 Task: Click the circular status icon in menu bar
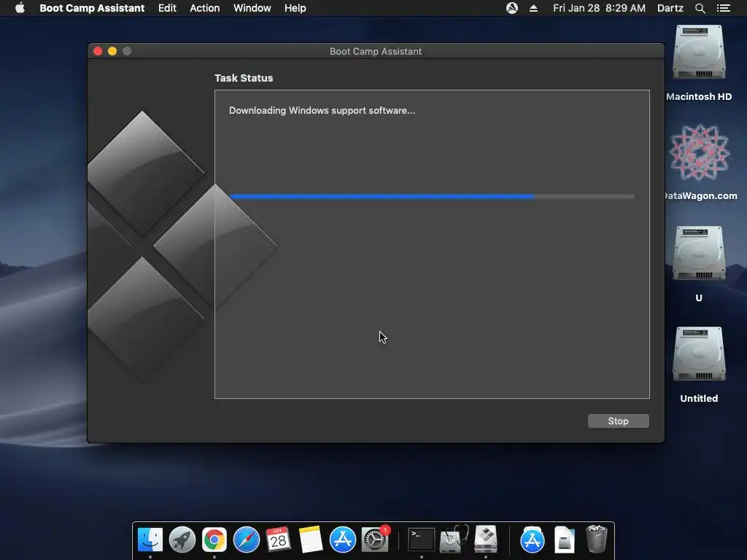(512, 8)
